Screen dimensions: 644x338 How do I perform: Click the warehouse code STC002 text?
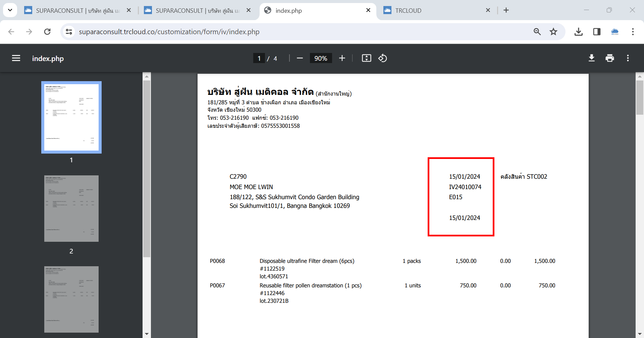[x=537, y=177]
